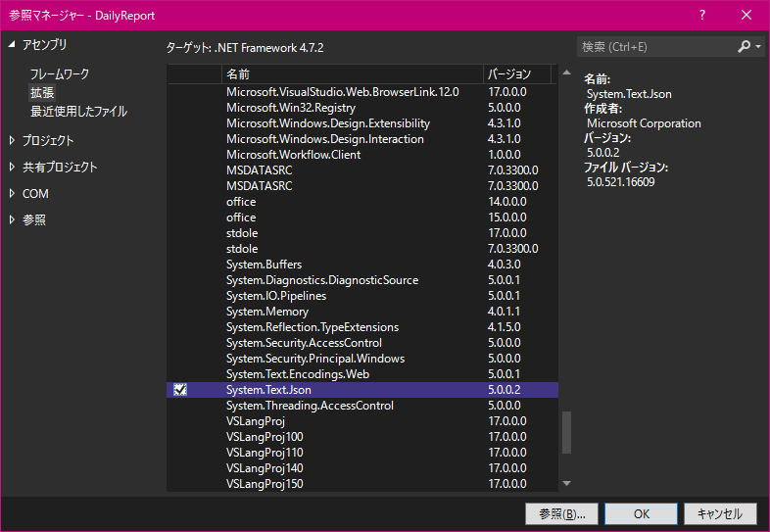The image size is (770, 532).
Task: Select System.Diagnostics.DiagnosticSource row
Action: point(362,280)
